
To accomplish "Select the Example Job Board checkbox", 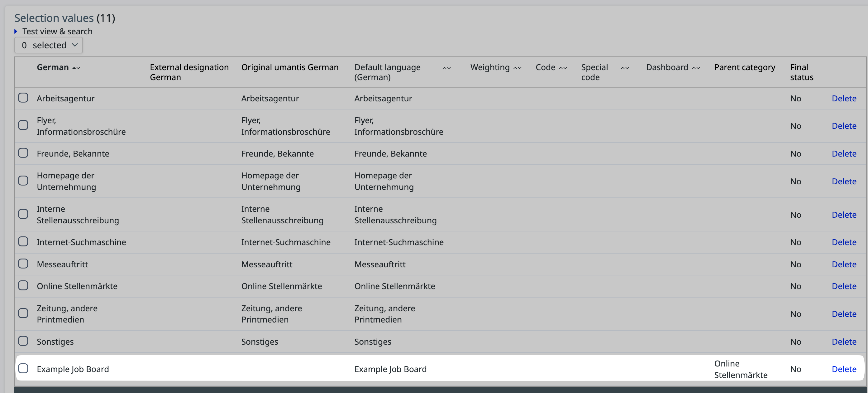I will click(x=23, y=368).
